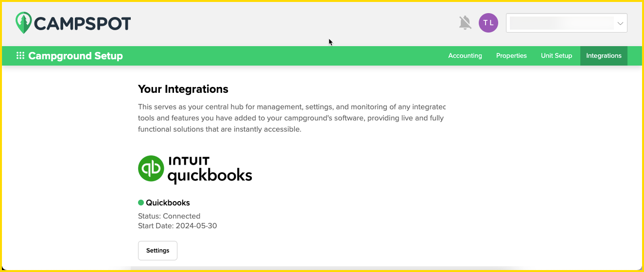Click the Your Integrations heading
This screenshot has width=644, height=272.
[183, 89]
